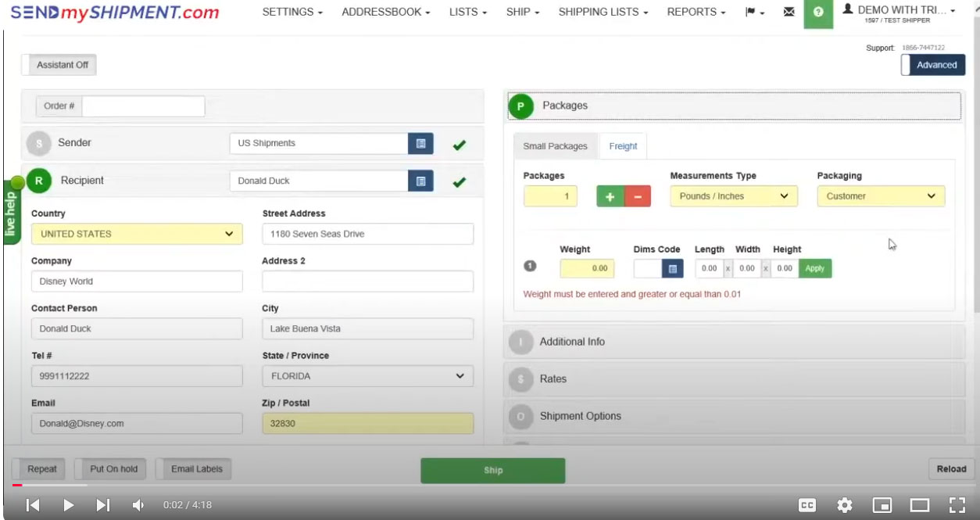Click the Email Labels button
The image size is (980, 520).
tap(194, 469)
